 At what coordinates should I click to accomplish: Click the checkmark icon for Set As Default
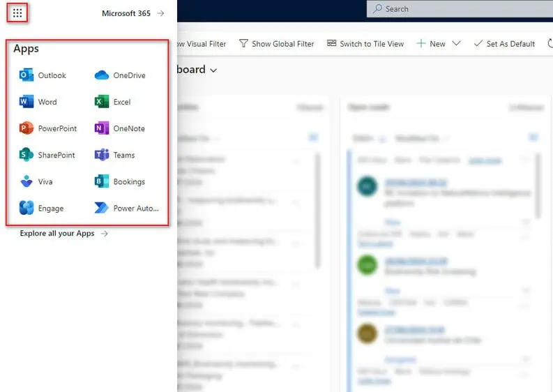(x=478, y=43)
